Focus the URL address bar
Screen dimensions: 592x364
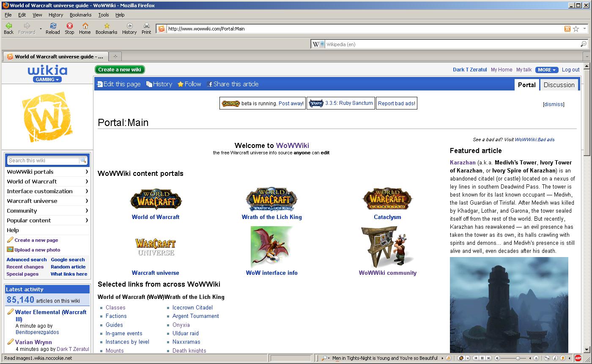(365, 29)
